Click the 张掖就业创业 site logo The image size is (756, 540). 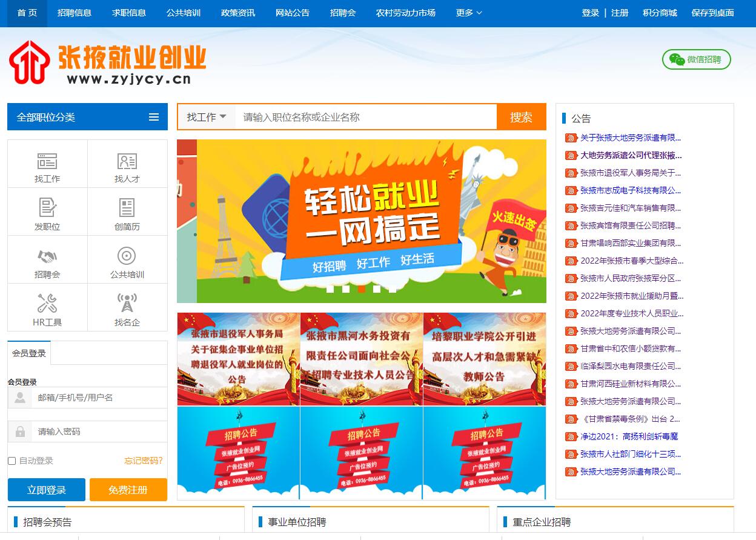coord(108,63)
